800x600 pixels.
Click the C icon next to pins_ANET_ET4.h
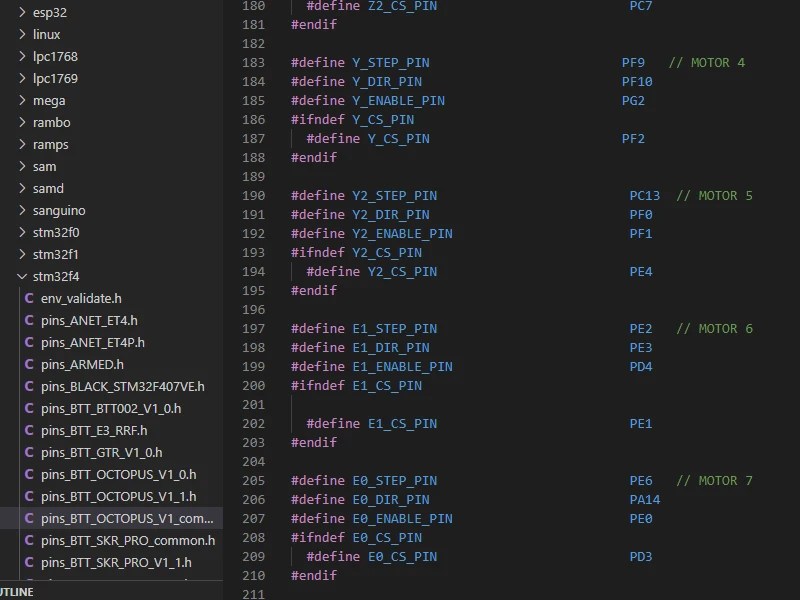click(28, 320)
